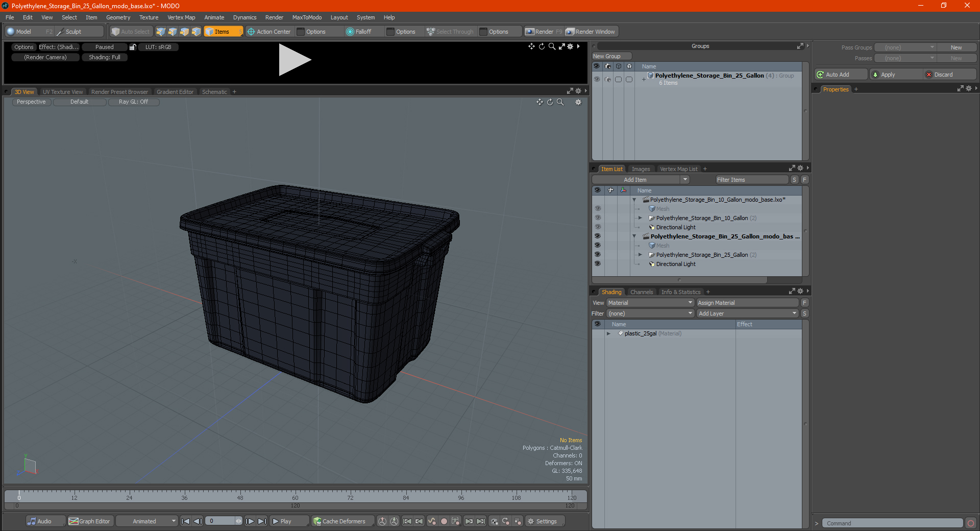
Task: Click Auto Add button
Action: click(x=841, y=75)
